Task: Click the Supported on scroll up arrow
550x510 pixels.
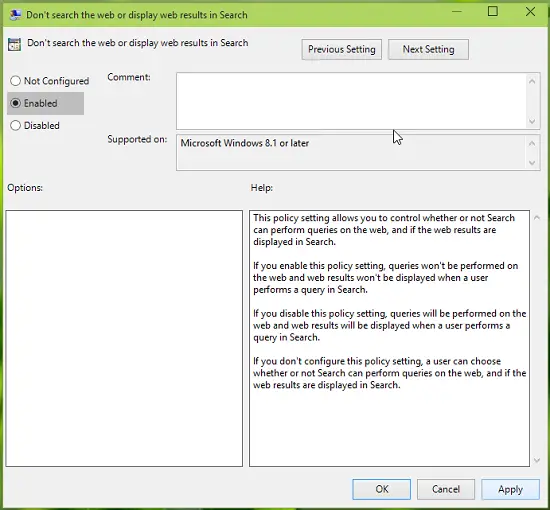Action: (532, 143)
